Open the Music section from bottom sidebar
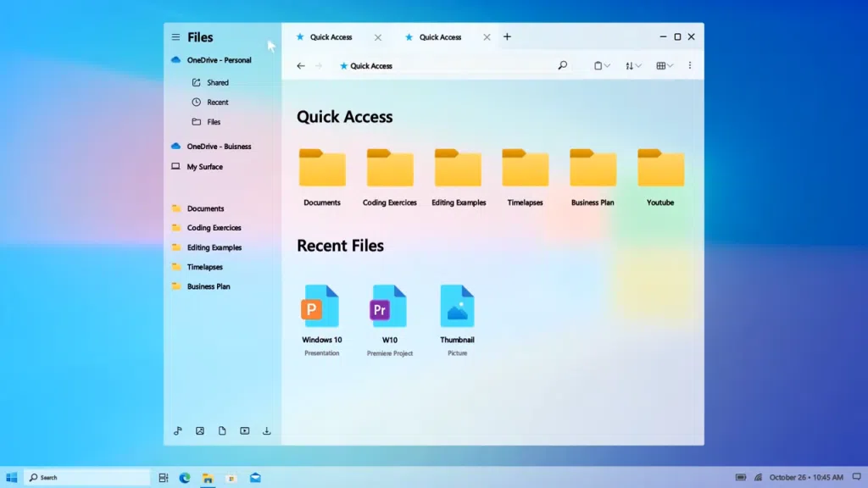 [178, 430]
